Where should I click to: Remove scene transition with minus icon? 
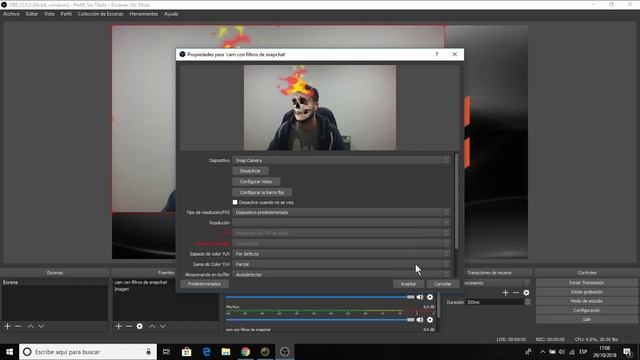click(516, 293)
